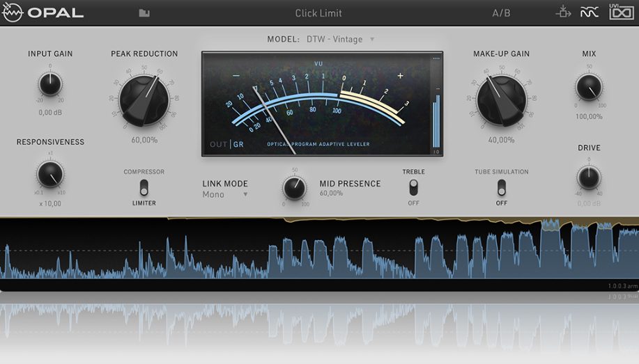Screen dimensions: 639x364
Task: Open the Click Limit preset menu
Action: coord(318,13)
